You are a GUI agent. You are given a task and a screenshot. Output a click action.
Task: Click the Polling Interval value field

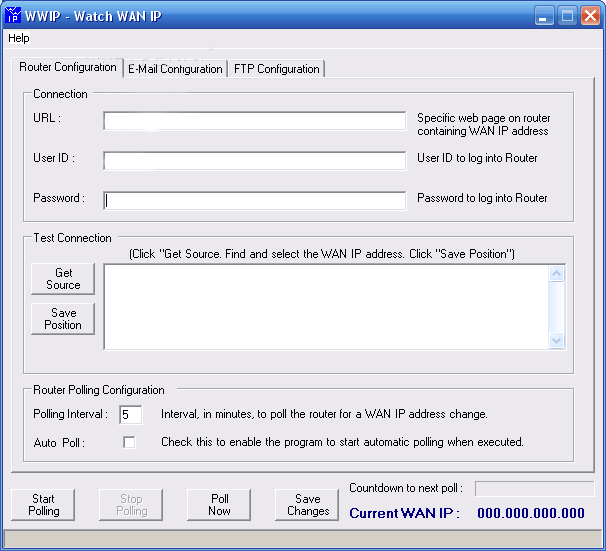coord(131,415)
